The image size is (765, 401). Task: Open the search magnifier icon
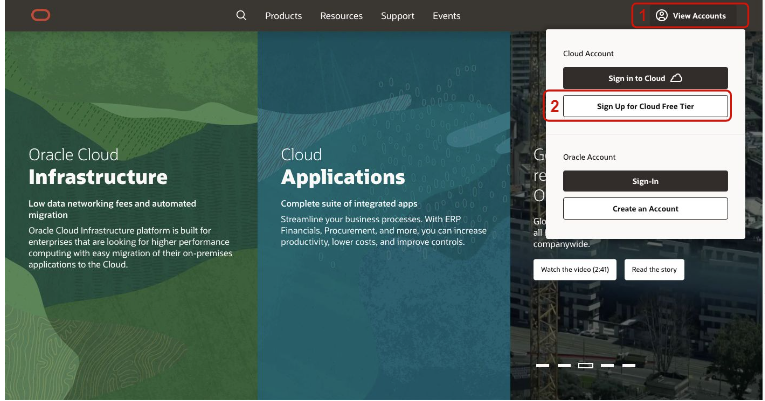pyautogui.click(x=241, y=15)
